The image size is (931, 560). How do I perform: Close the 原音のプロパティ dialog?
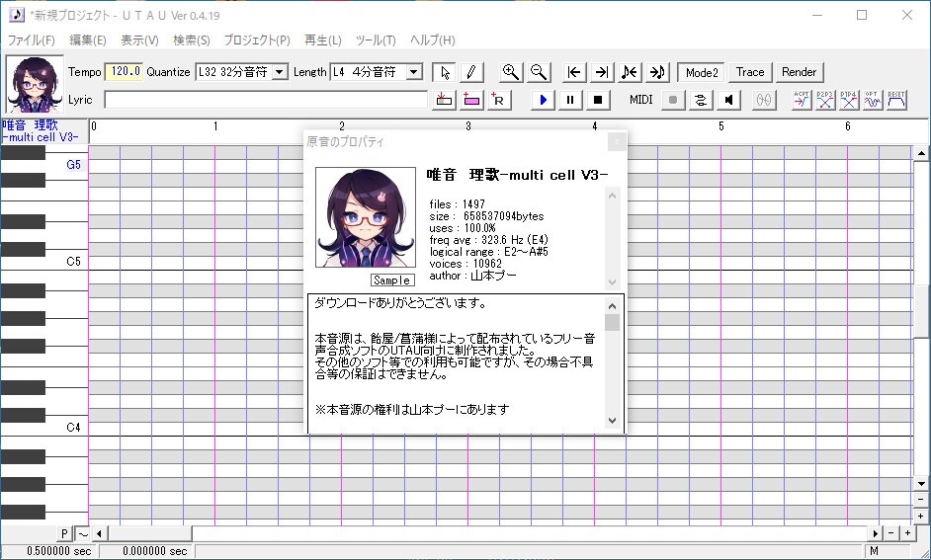[x=617, y=142]
